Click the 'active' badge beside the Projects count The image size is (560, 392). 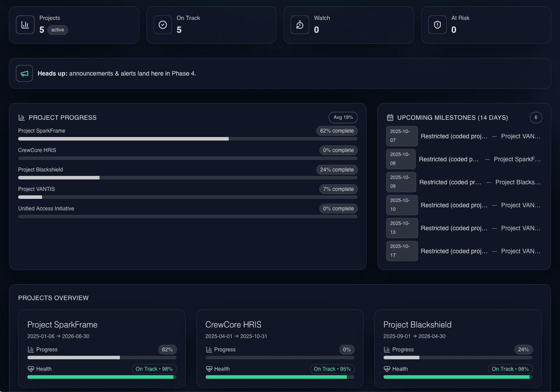pyautogui.click(x=57, y=30)
